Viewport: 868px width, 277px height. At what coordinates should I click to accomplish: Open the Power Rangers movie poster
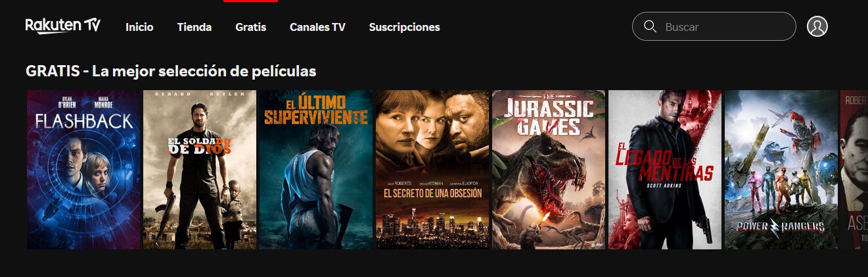(x=781, y=170)
